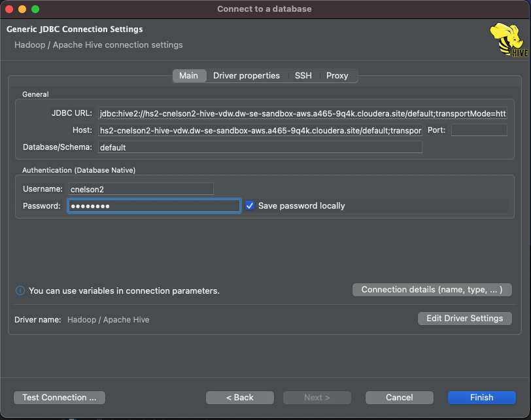Click the masked Password field
The width and height of the screenshot is (531, 420).
(154, 206)
